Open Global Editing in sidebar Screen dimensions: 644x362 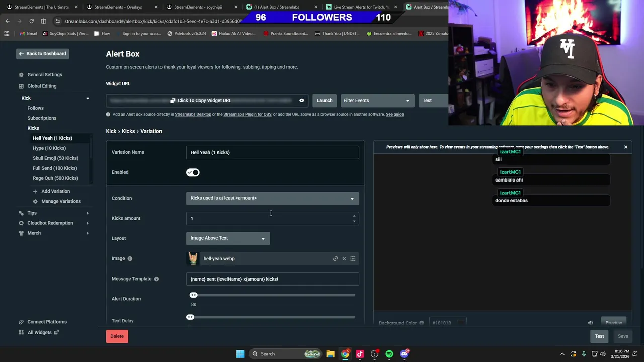click(42, 86)
